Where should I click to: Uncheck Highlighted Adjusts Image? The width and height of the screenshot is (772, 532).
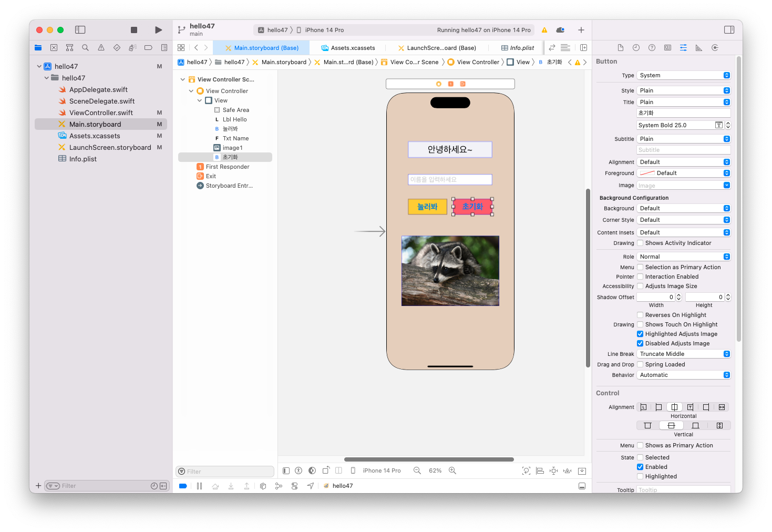pyautogui.click(x=640, y=334)
